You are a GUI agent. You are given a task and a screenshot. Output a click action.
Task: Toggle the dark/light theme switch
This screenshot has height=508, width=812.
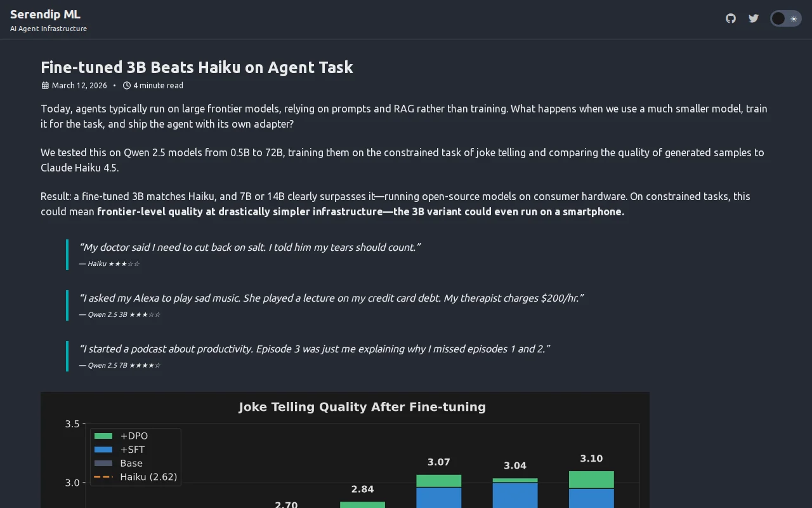(786, 18)
